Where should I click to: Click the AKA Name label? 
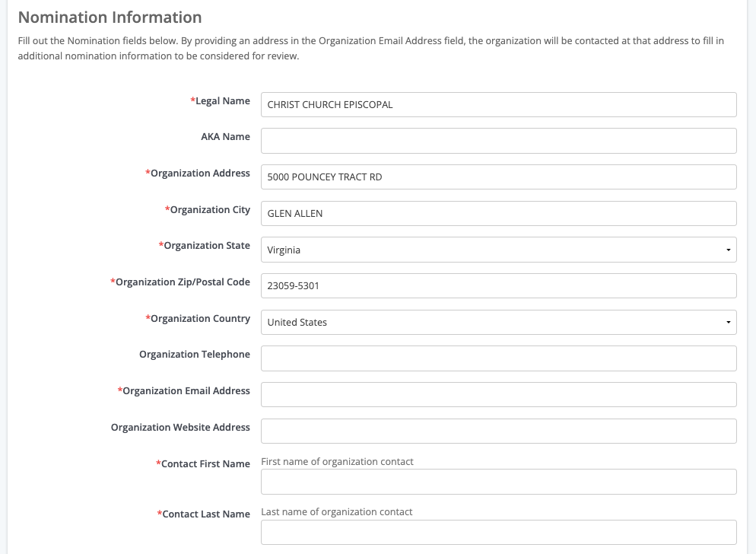click(226, 136)
